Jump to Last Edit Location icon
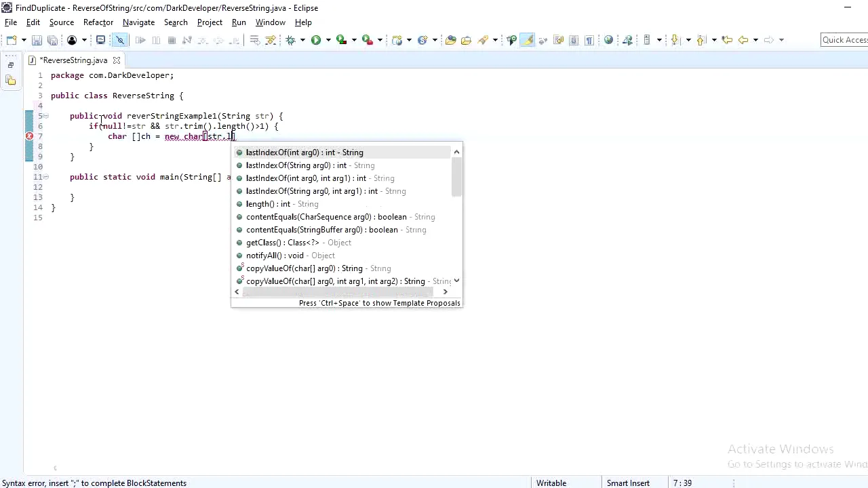This screenshot has height=488, width=868. tap(727, 40)
